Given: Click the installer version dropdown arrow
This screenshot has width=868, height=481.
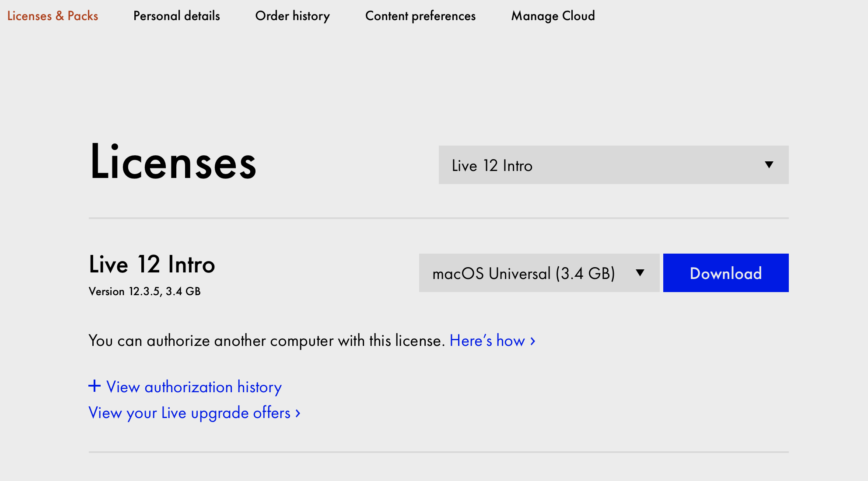Looking at the screenshot, I should [x=640, y=273].
